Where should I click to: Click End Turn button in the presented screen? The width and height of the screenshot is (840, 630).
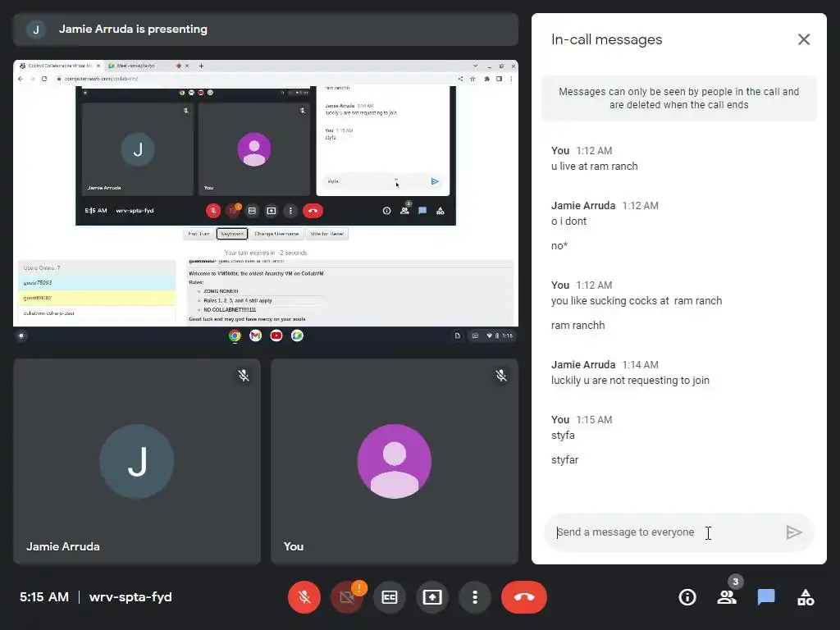pos(199,234)
